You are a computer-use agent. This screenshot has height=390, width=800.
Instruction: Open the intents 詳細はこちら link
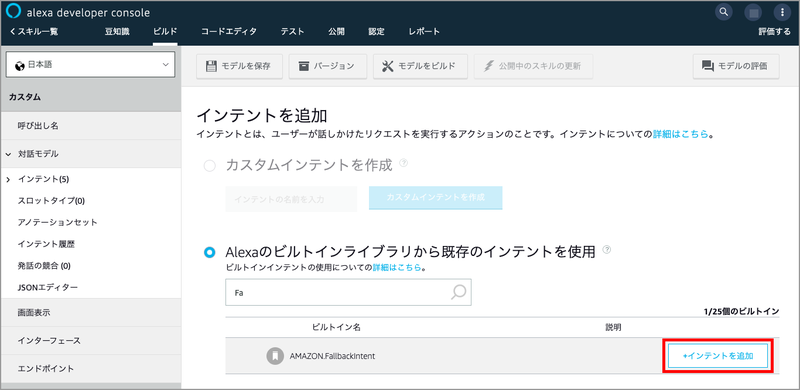pos(681,134)
